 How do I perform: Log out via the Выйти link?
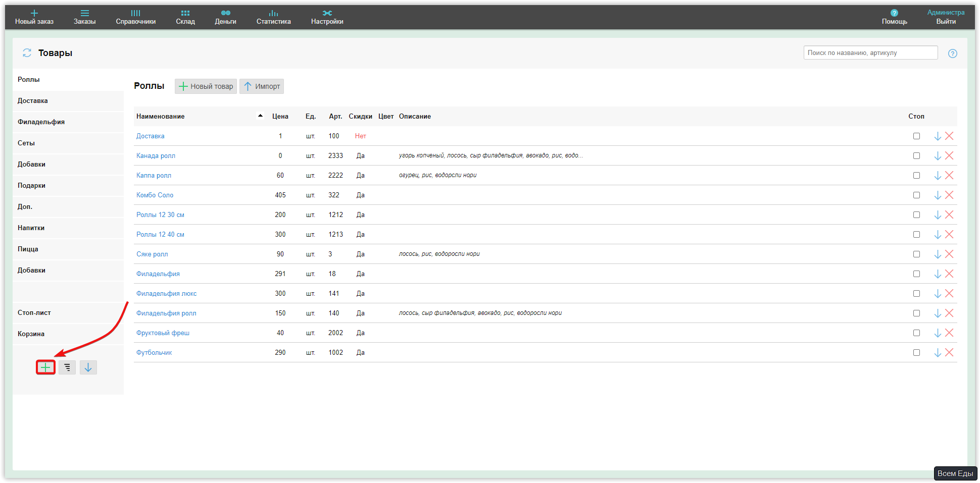(946, 21)
